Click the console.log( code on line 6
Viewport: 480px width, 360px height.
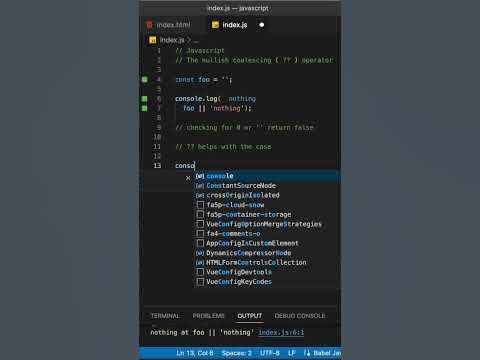point(197,99)
